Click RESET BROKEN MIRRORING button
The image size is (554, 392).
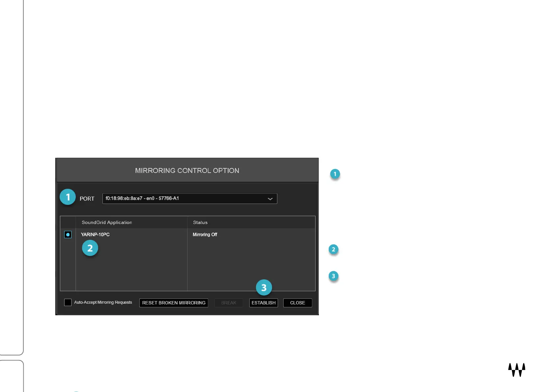(174, 303)
